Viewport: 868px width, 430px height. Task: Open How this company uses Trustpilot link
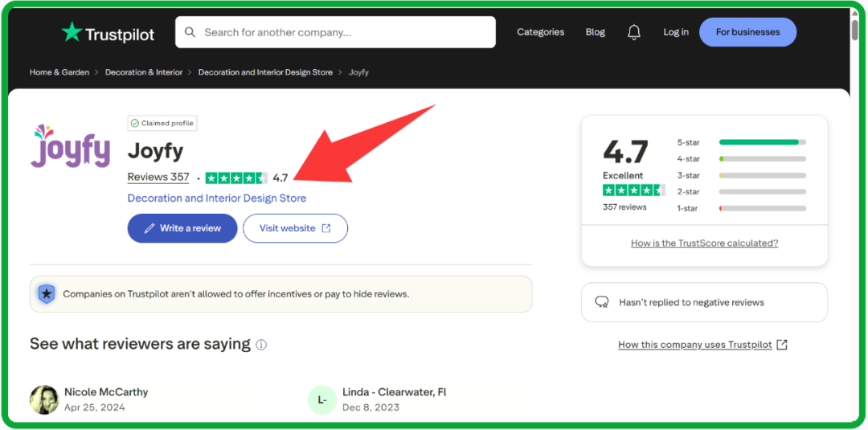pyautogui.click(x=694, y=345)
